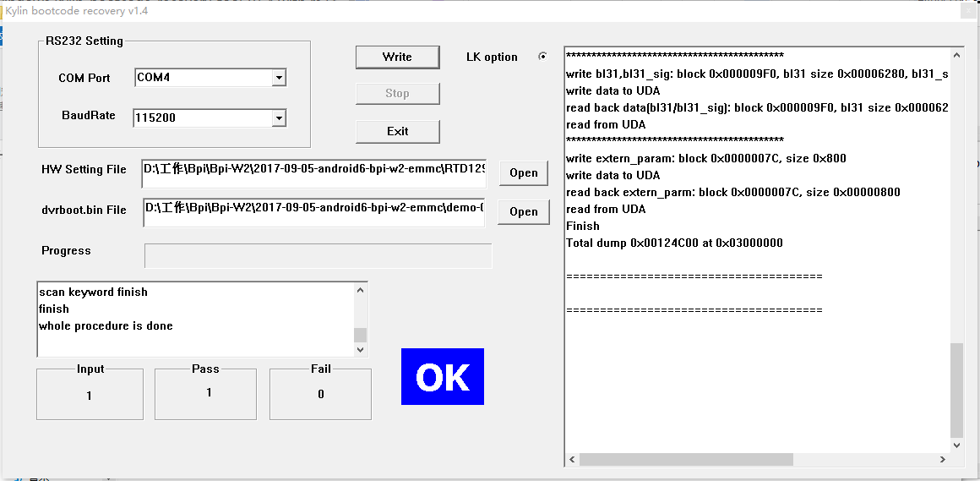Viewport: 980px width, 481px height.
Task: Click the Progress bar
Action: click(x=318, y=256)
